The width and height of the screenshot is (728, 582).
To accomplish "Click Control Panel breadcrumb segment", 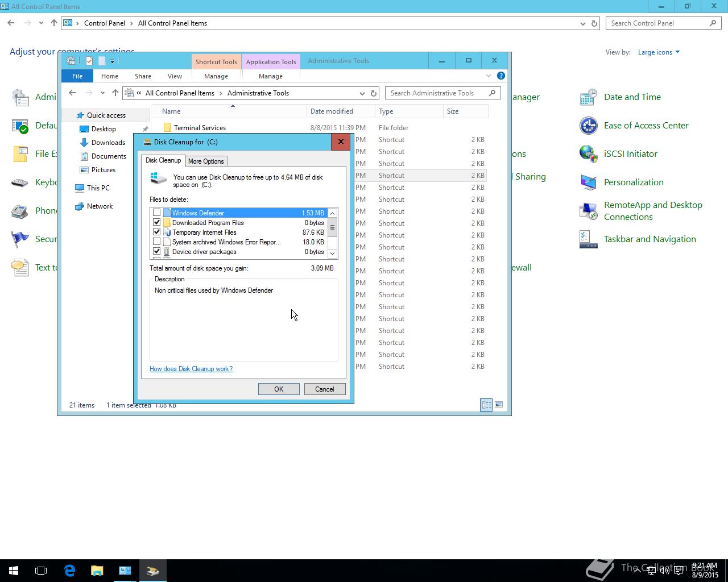I will (105, 23).
